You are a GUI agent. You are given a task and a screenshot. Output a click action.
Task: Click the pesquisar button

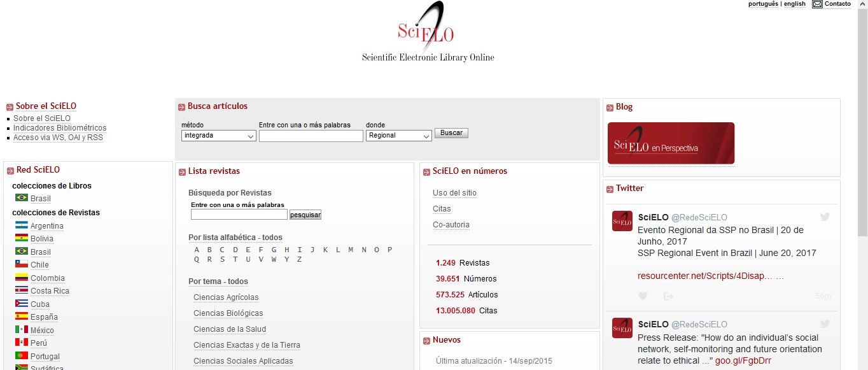coord(305,215)
